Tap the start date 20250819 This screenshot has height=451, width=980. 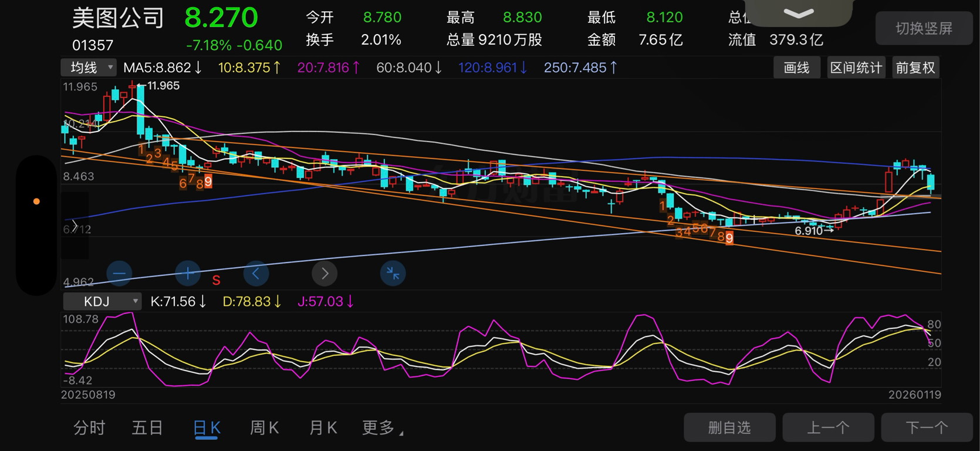coord(88,395)
